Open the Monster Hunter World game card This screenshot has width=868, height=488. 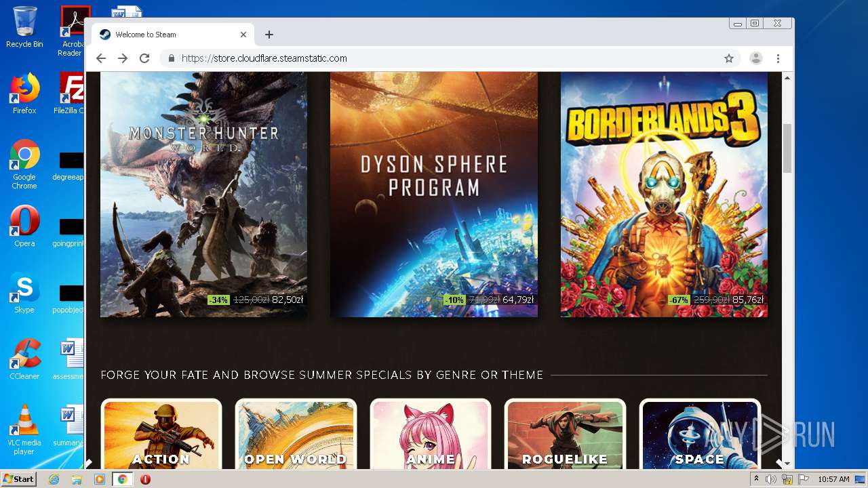(x=203, y=195)
